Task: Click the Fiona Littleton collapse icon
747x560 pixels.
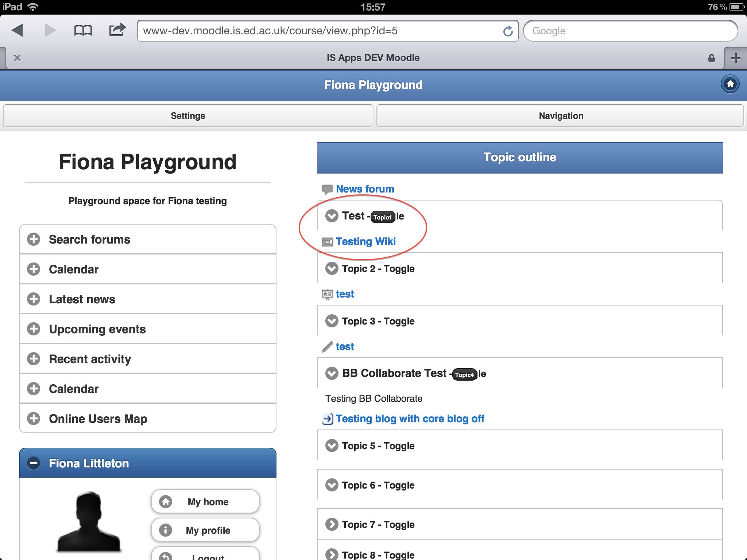Action: pyautogui.click(x=34, y=463)
